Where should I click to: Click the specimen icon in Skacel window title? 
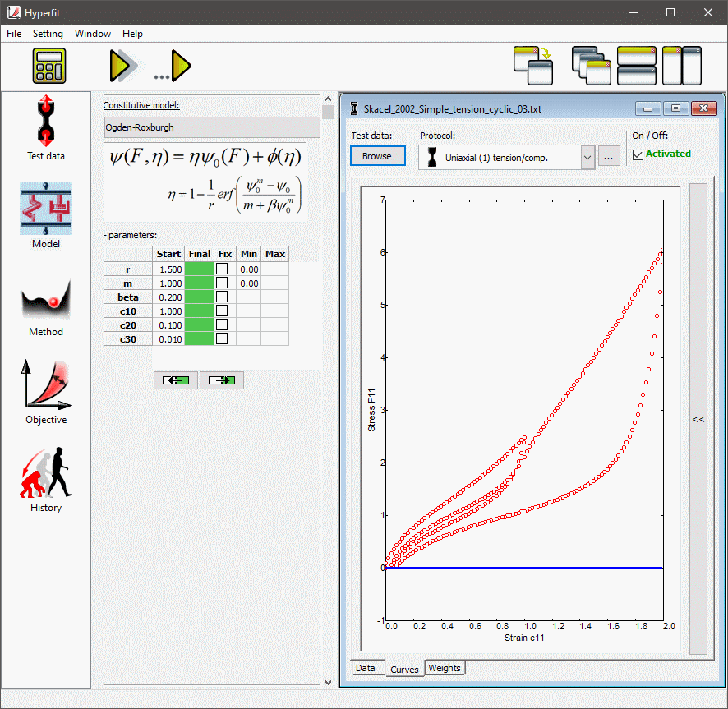(x=354, y=108)
